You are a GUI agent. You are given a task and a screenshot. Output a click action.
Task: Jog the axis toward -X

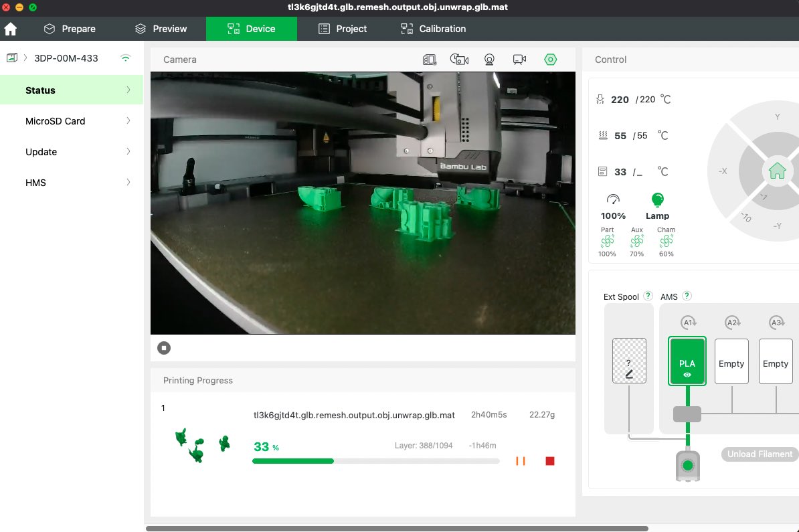tap(723, 171)
